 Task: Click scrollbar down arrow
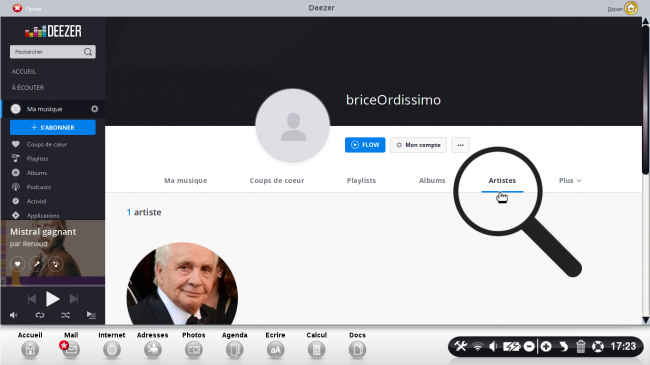click(x=645, y=320)
